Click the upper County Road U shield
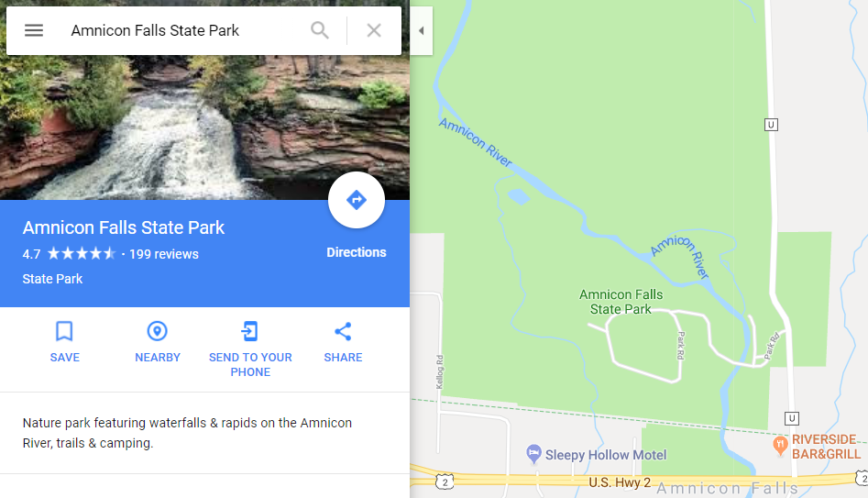The image size is (868, 498). pos(771,125)
